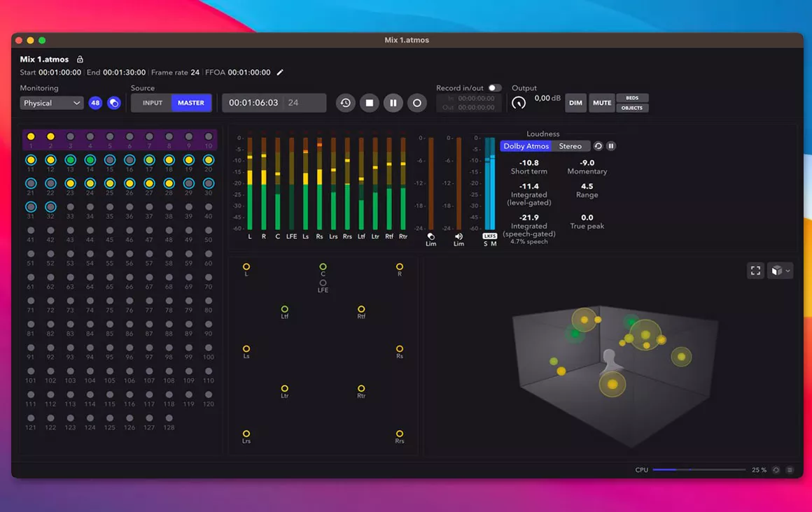Switch Source to INPUT
This screenshot has width=812, height=512.
pos(151,103)
